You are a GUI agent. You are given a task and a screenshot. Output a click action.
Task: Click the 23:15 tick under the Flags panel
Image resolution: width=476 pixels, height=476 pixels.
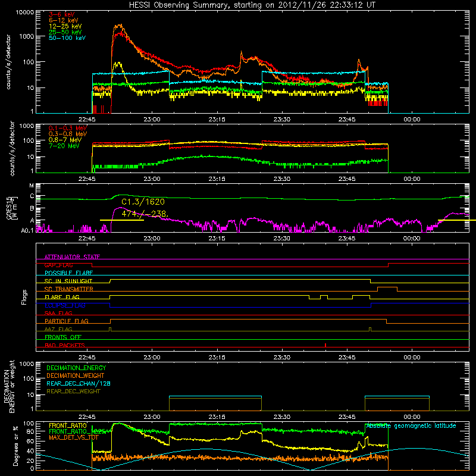217,358
